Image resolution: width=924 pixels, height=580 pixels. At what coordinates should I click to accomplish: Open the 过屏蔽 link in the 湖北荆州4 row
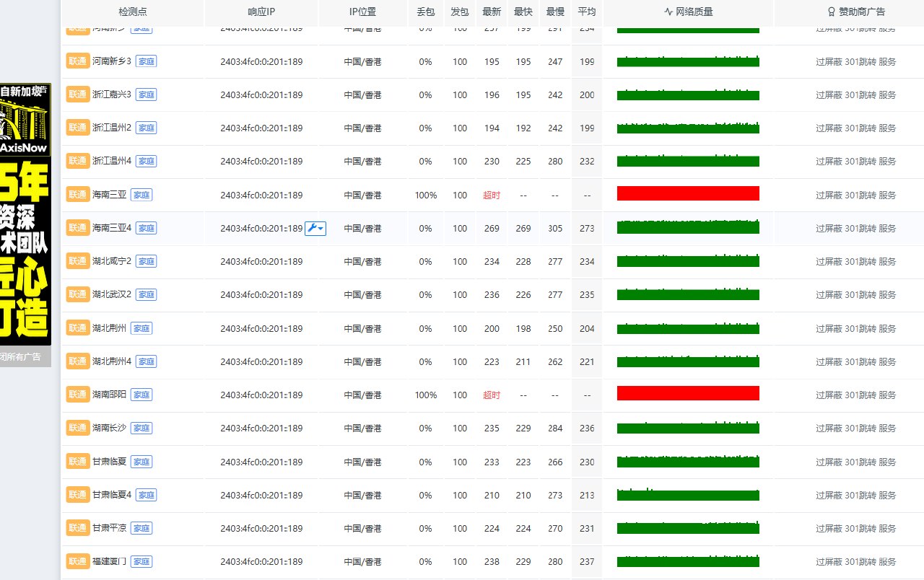coord(829,362)
